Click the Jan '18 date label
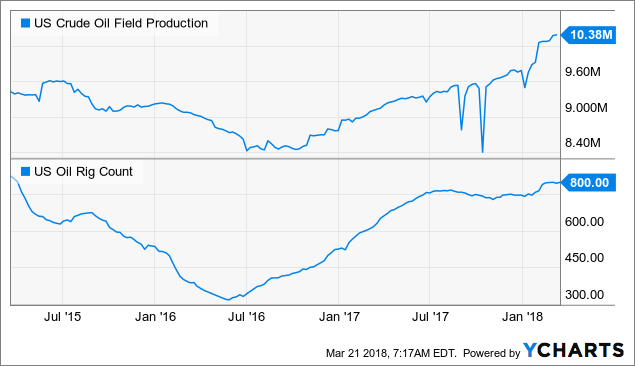 (522, 316)
